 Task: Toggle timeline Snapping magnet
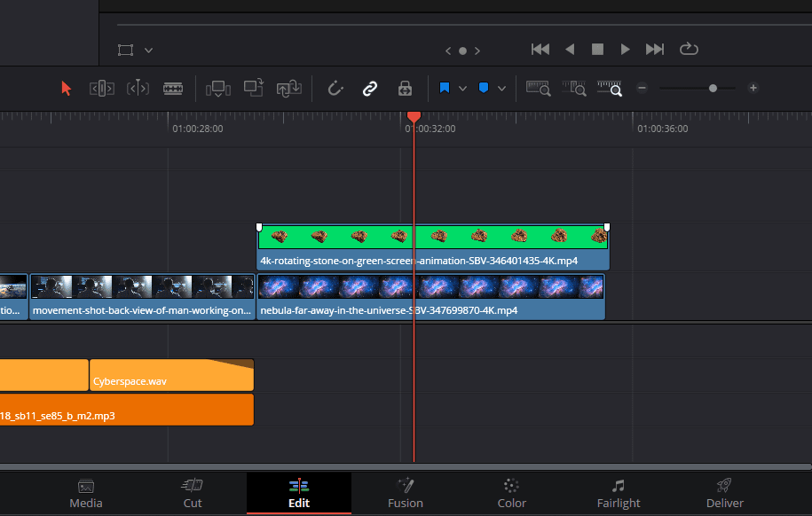point(335,89)
